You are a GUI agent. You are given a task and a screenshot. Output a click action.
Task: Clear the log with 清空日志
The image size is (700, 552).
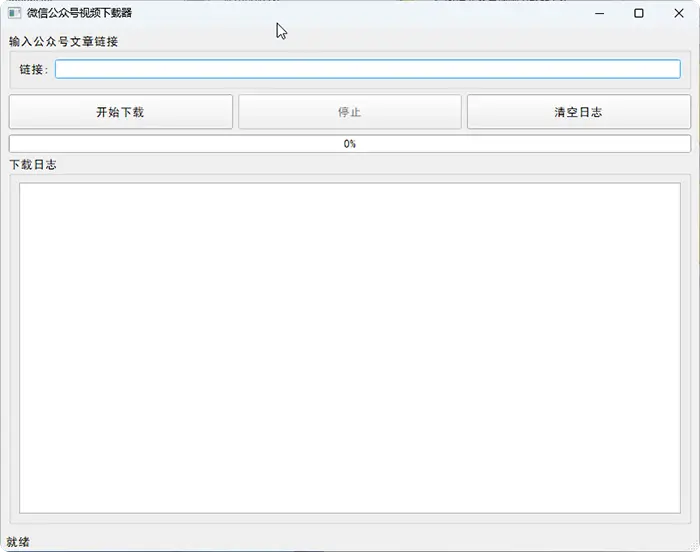(579, 112)
